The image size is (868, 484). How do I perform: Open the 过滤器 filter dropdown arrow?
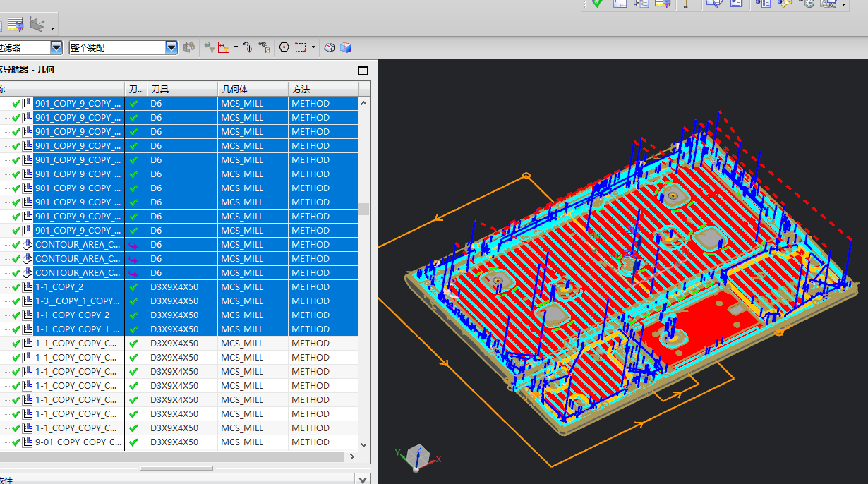click(56, 47)
